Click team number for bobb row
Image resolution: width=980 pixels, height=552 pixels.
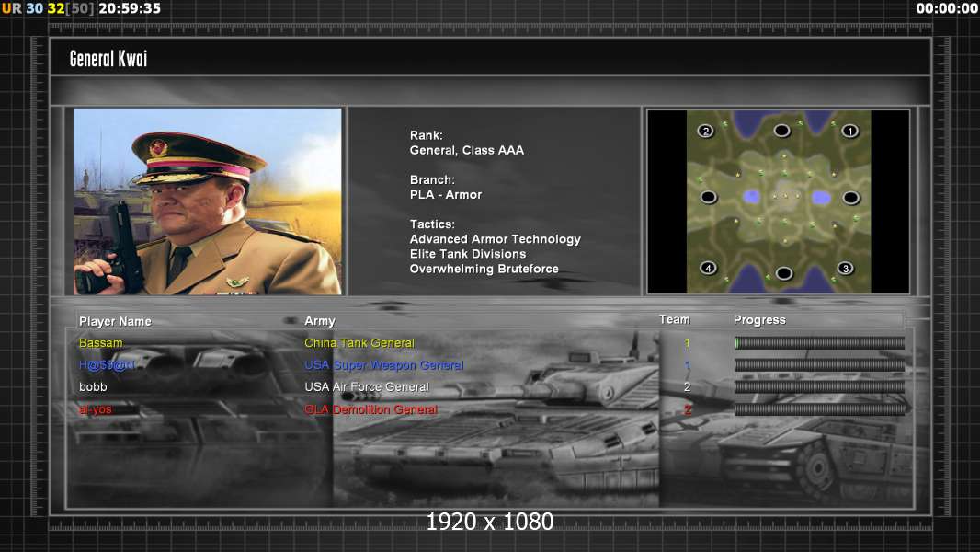[687, 387]
